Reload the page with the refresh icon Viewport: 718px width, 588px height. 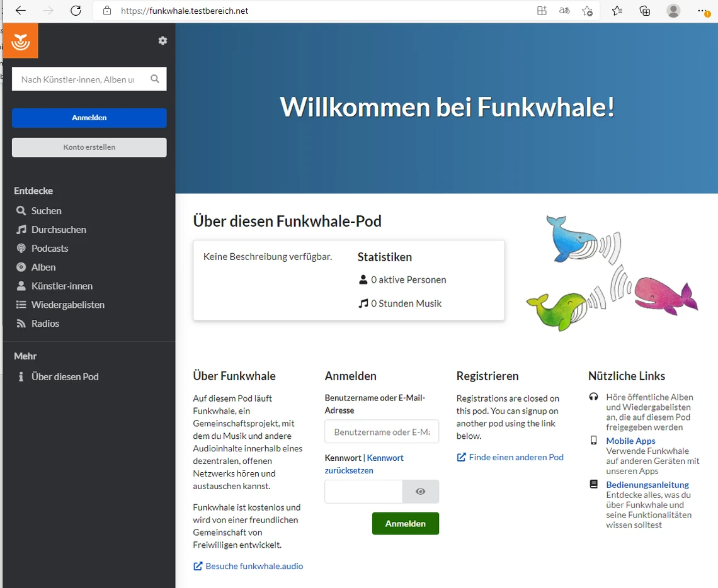pos(76,11)
